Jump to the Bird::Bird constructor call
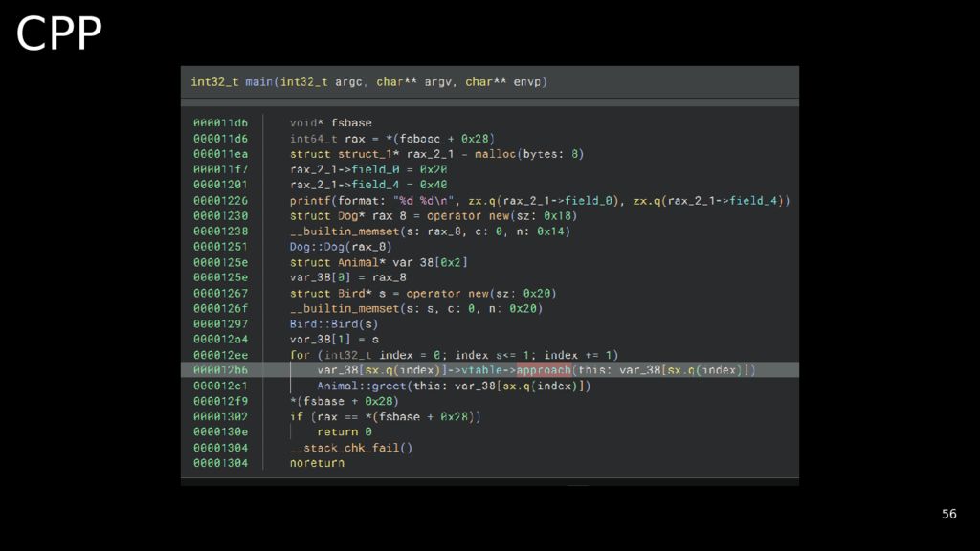 click(x=325, y=323)
